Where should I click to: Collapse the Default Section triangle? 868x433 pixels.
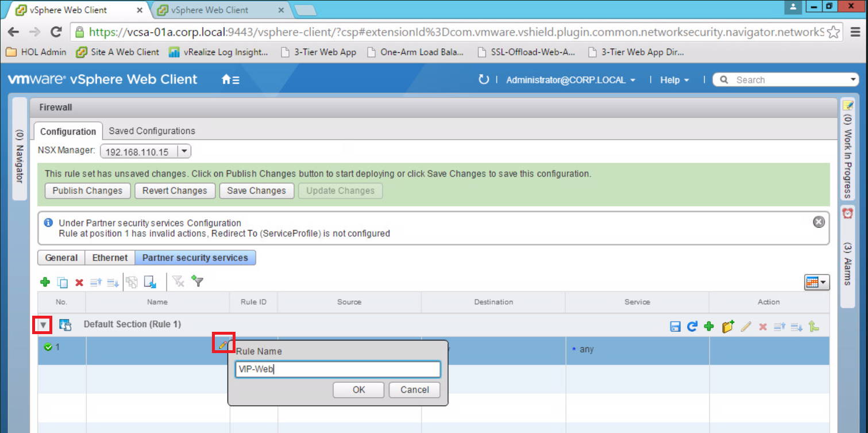[x=43, y=325]
